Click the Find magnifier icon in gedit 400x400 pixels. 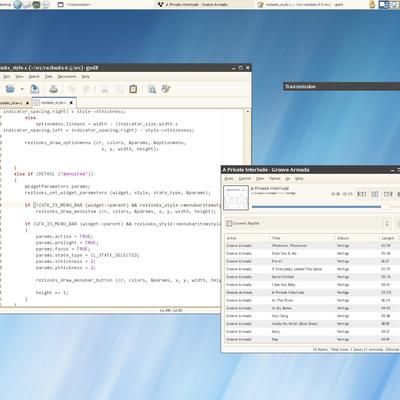(152, 89)
